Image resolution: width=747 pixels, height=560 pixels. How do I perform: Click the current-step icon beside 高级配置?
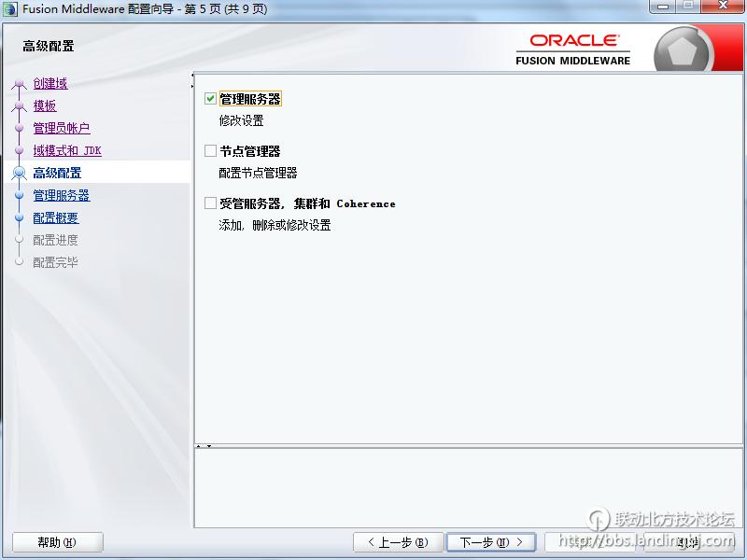coord(19,173)
